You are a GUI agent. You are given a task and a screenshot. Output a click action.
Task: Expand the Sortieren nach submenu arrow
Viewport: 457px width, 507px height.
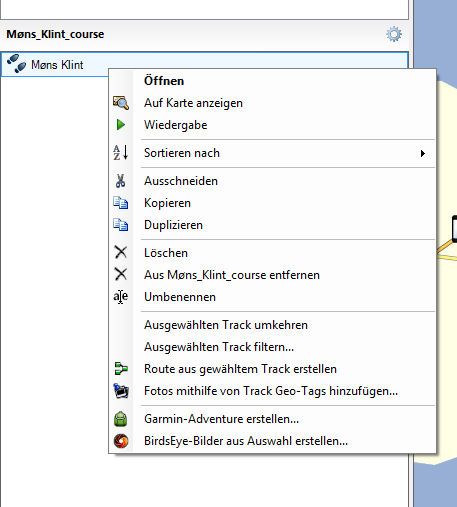[x=423, y=153]
